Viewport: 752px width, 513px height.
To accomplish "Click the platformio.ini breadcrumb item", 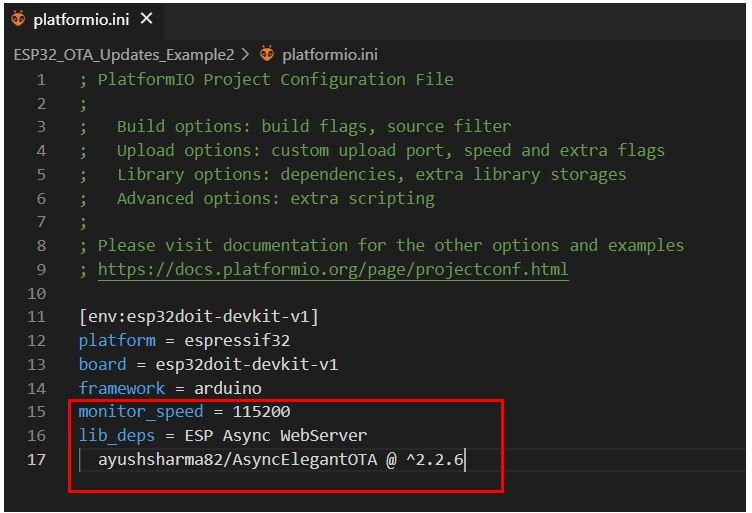I will pos(329,55).
